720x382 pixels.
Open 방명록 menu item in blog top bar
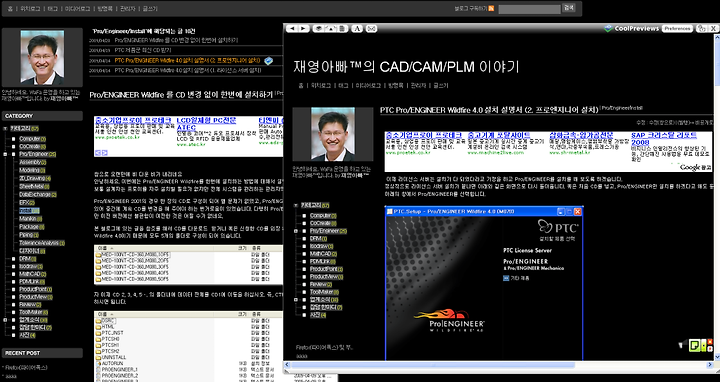click(x=105, y=9)
